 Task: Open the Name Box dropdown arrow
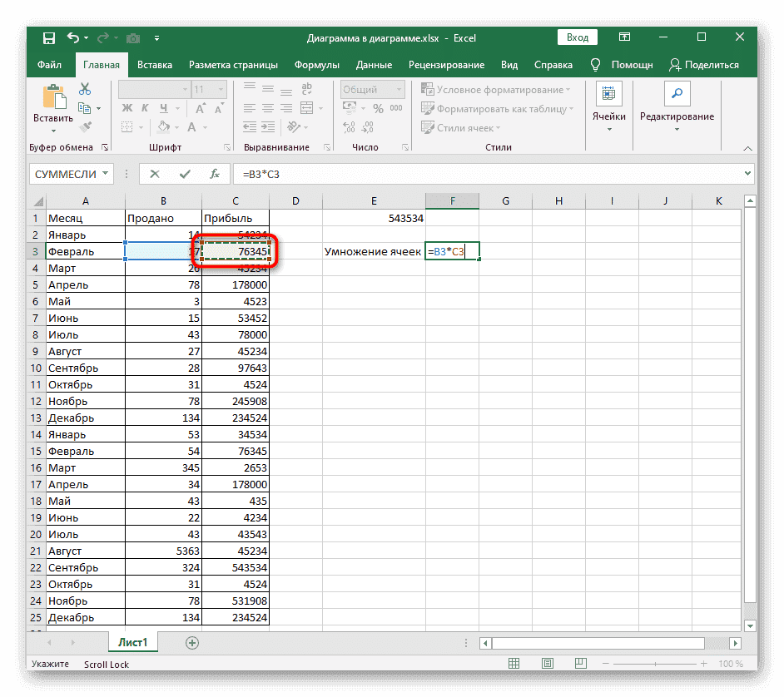(x=105, y=172)
